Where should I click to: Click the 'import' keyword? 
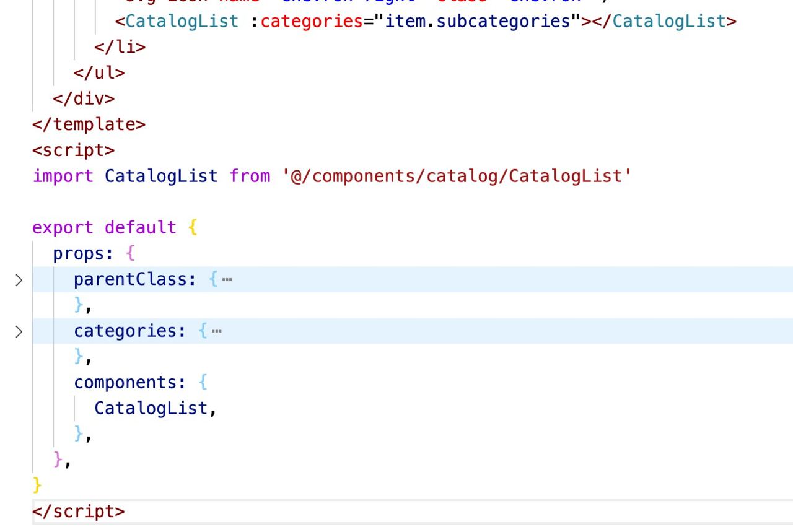point(63,176)
